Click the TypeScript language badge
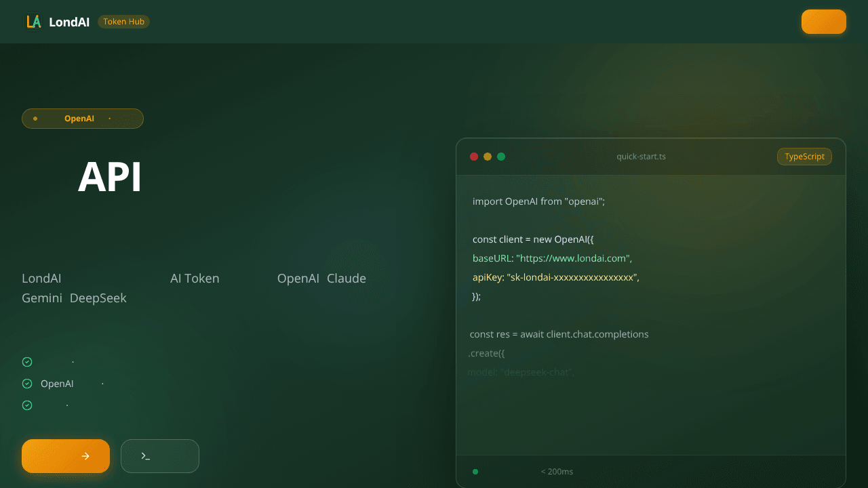Viewport: 868px width, 488px height. [x=804, y=157]
